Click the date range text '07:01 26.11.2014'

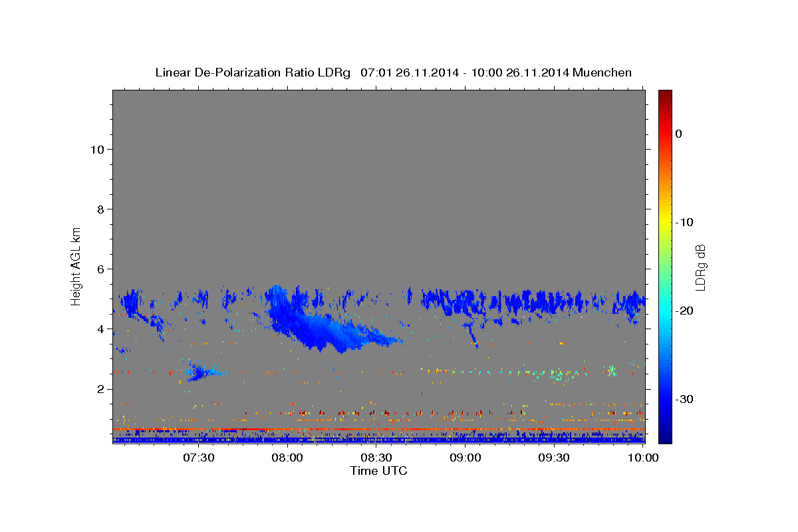(x=409, y=72)
